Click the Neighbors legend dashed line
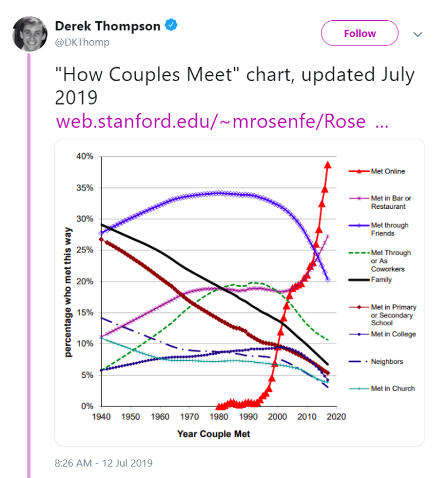The width and height of the screenshot is (448, 478). 359,362
